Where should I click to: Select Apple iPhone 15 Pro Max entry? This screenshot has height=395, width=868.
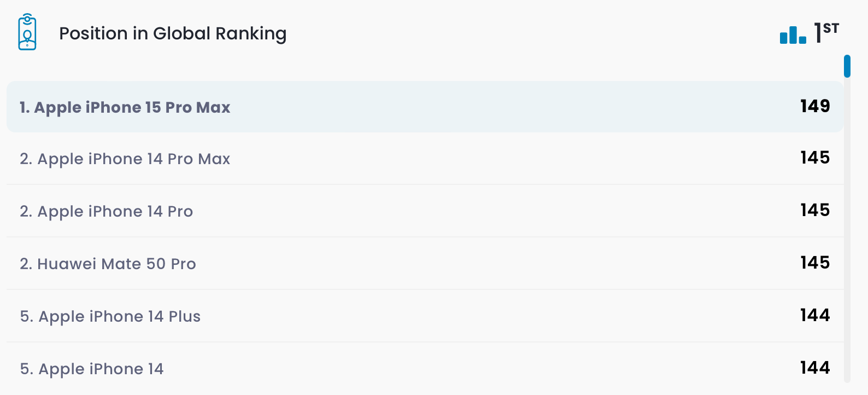(125, 107)
